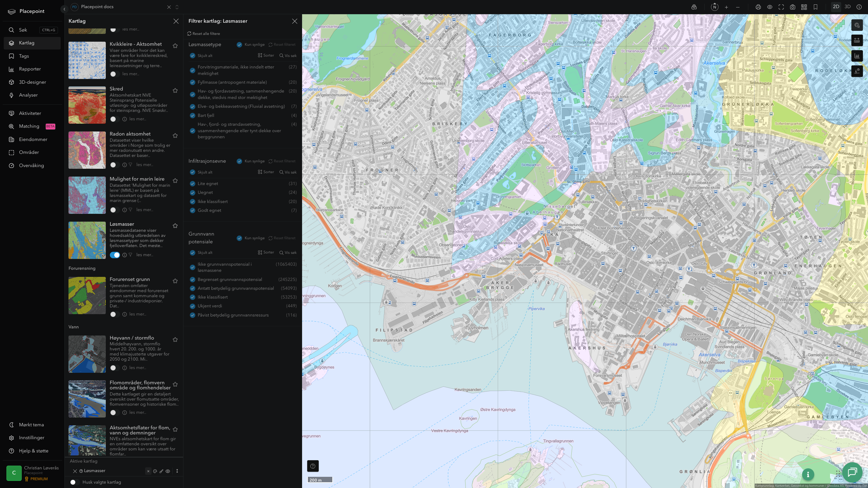Open the basemap gallery grid icon
Viewport: 868px width, 488px height.
click(804, 7)
